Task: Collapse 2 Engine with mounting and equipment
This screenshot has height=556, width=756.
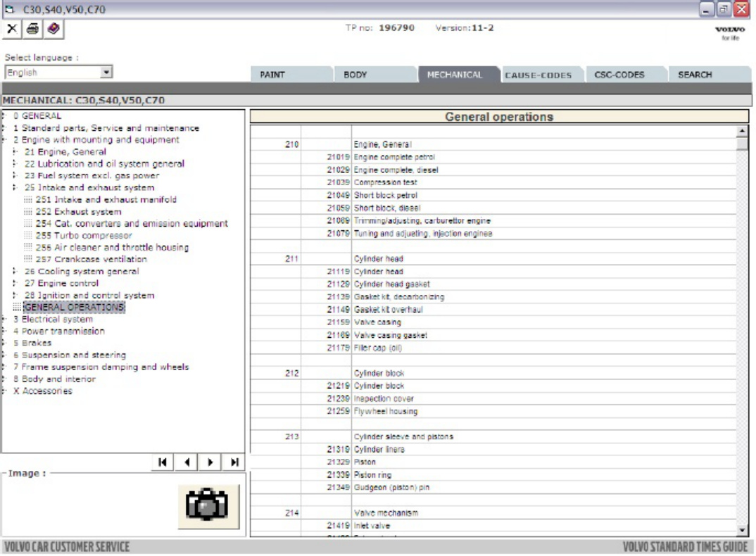Action: tap(4, 140)
